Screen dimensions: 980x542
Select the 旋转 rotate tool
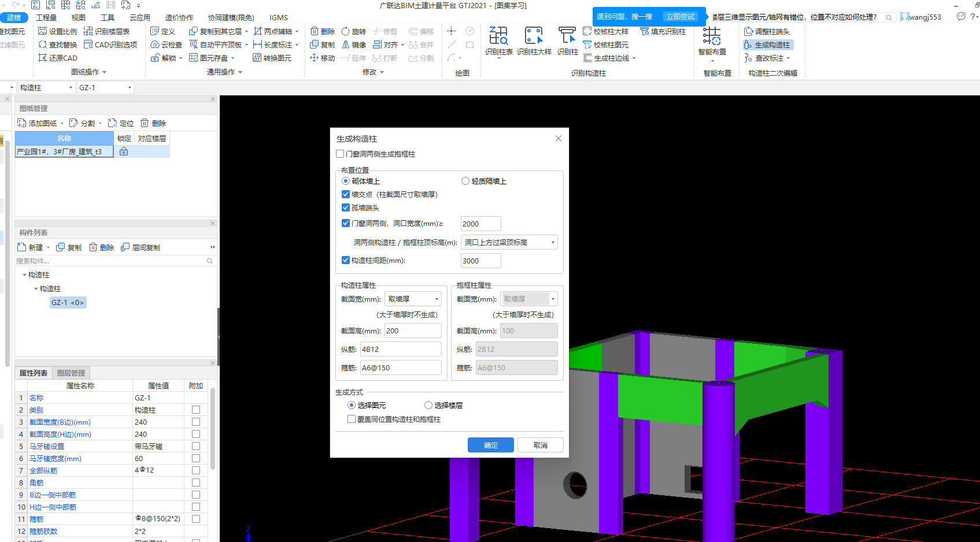(354, 32)
